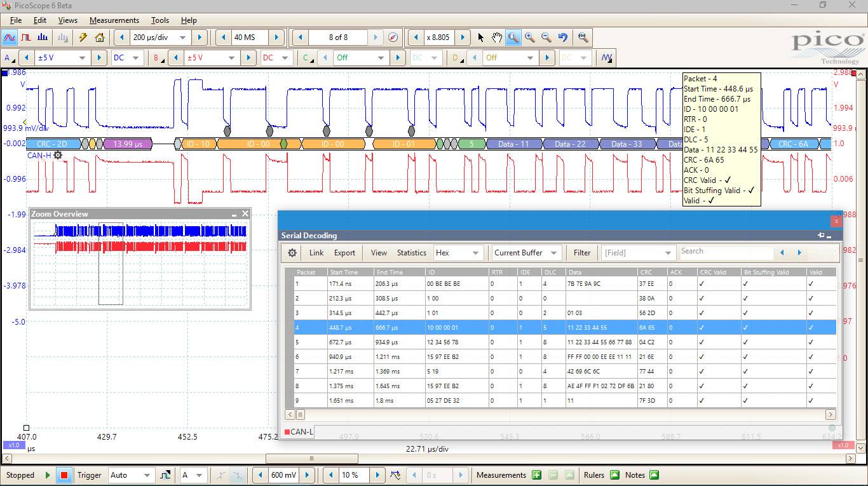
Task: Click the Undo zoom arrow icon
Action: 562,37
